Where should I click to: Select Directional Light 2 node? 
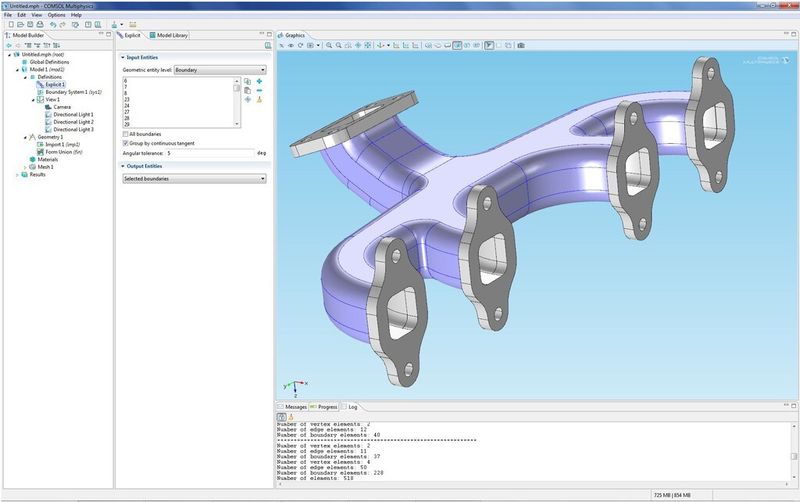point(73,122)
